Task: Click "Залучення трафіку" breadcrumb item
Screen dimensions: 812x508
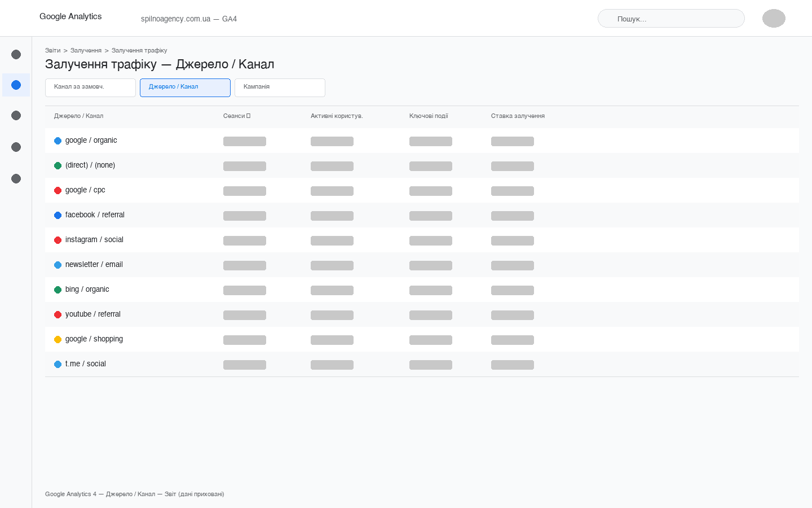Action: point(139,51)
